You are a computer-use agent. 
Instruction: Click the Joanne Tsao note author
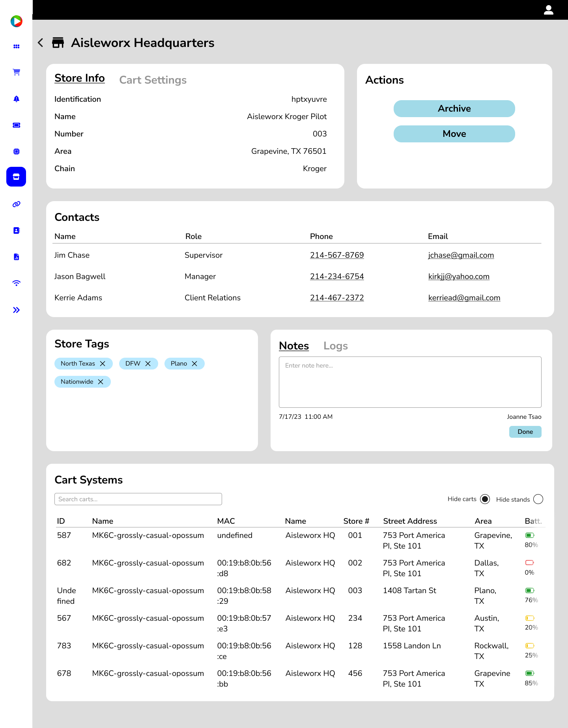(524, 417)
